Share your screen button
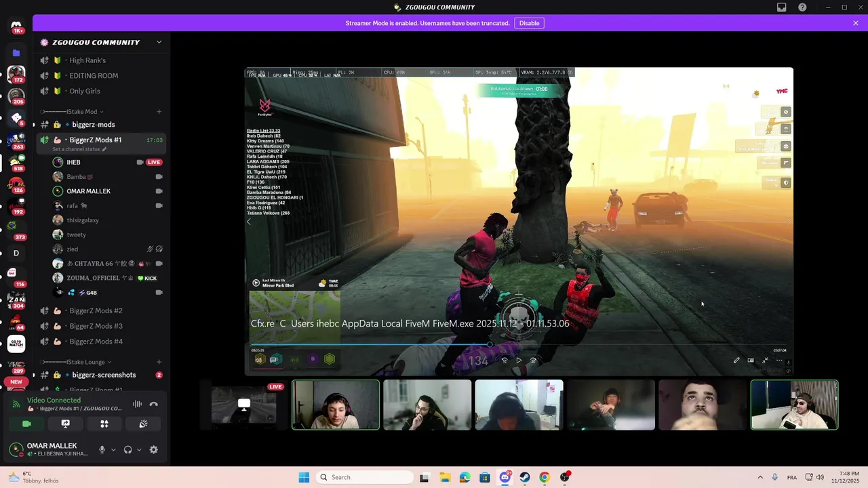The height and width of the screenshot is (488, 868). tap(66, 424)
